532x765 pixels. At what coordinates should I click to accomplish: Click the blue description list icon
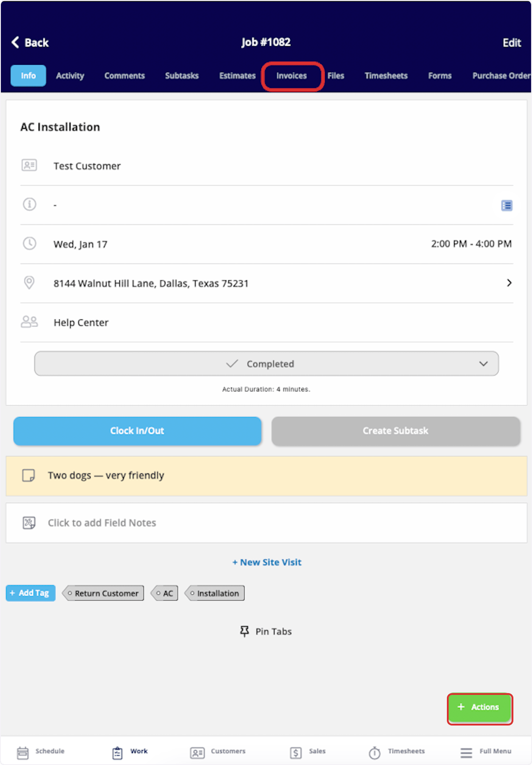[x=507, y=205]
